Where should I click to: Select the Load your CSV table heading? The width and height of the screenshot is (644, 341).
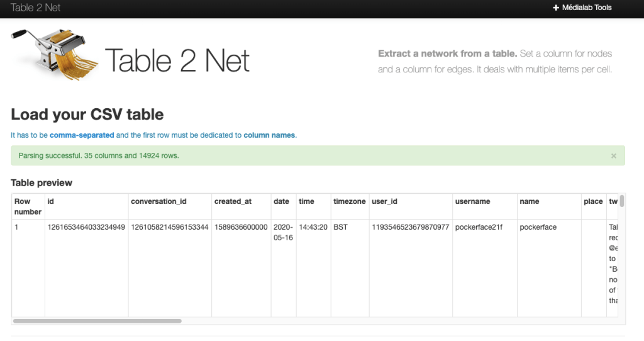87,115
